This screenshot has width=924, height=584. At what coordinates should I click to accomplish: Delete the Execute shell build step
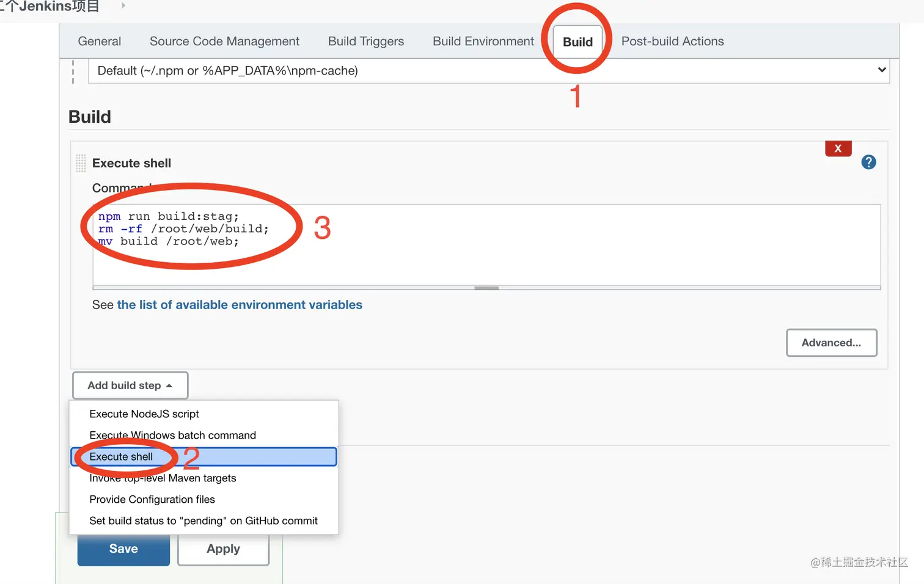click(x=838, y=148)
